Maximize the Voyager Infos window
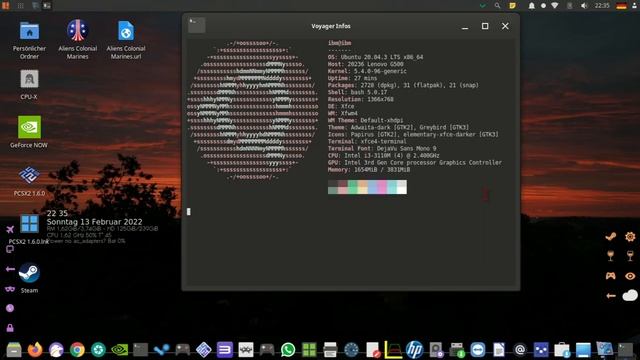The width and height of the screenshot is (640, 360). (x=485, y=26)
